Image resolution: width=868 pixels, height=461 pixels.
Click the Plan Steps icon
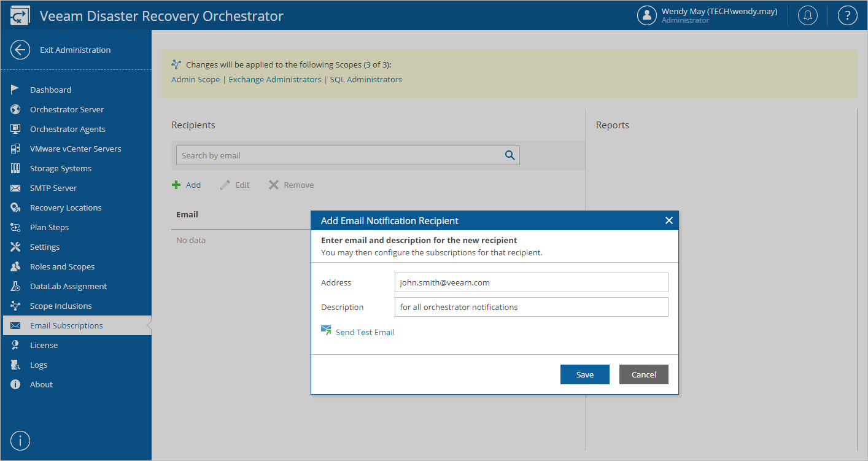(16, 227)
